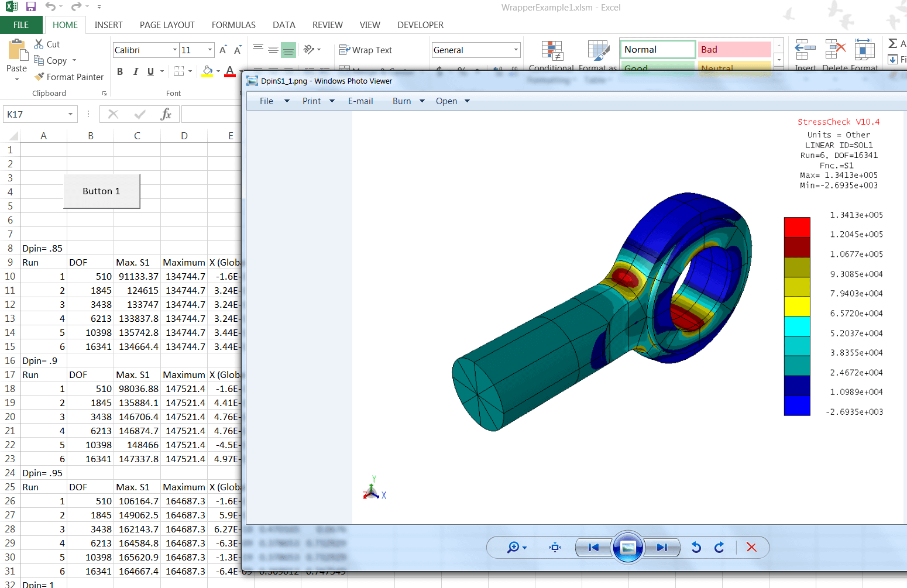Toggle Wrap Text for cells
Screen dimensions: 907x588
point(366,50)
